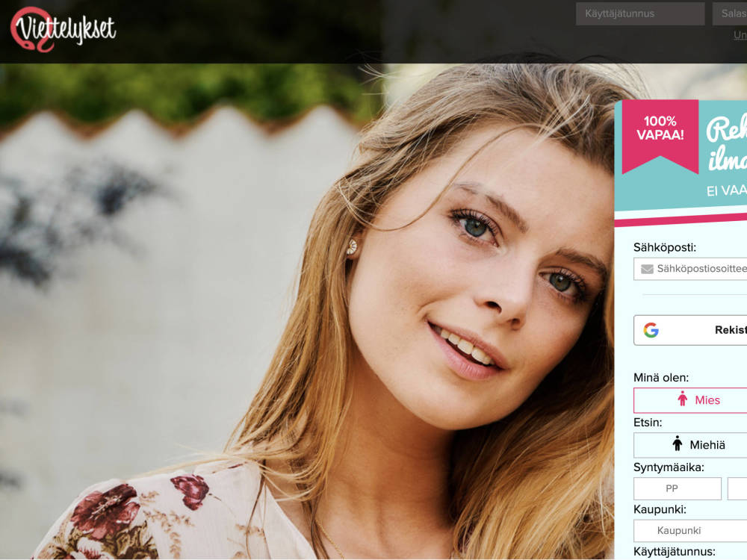Select Mies as your gender

pyautogui.click(x=690, y=400)
